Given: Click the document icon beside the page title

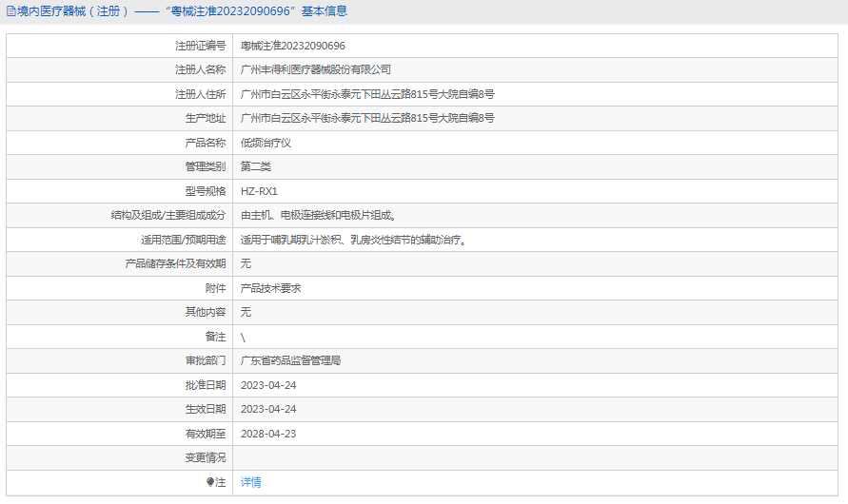Looking at the screenshot, I should click(10, 11).
